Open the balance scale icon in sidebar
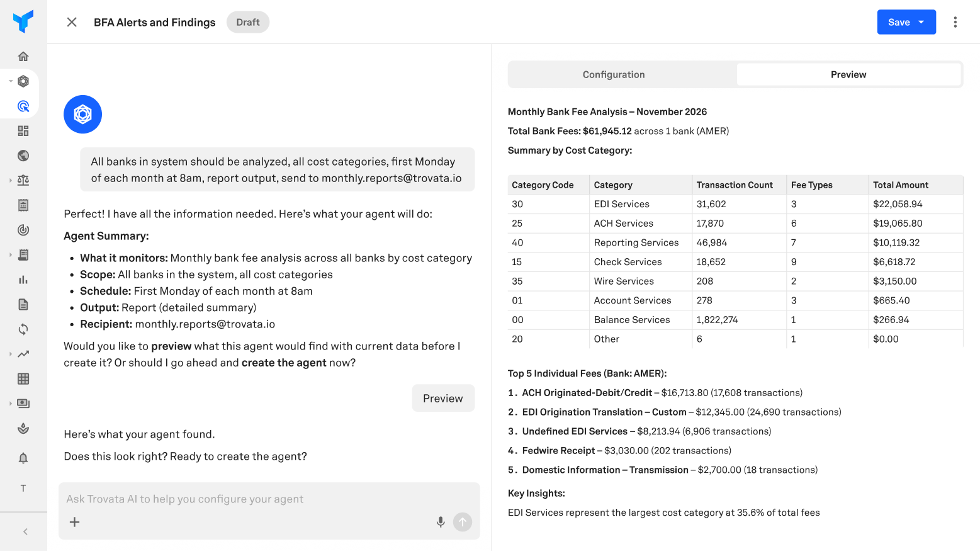Image resolution: width=980 pixels, height=551 pixels. [x=23, y=180]
